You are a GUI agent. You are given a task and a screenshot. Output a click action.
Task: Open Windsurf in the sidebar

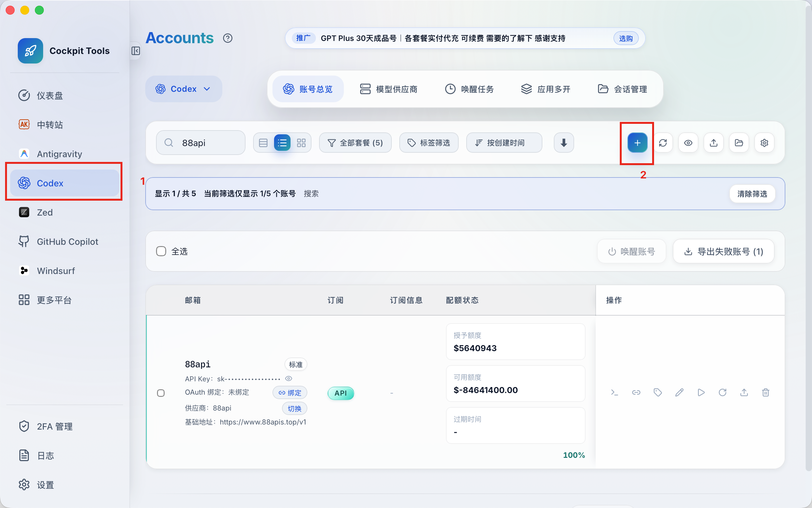[64, 271]
